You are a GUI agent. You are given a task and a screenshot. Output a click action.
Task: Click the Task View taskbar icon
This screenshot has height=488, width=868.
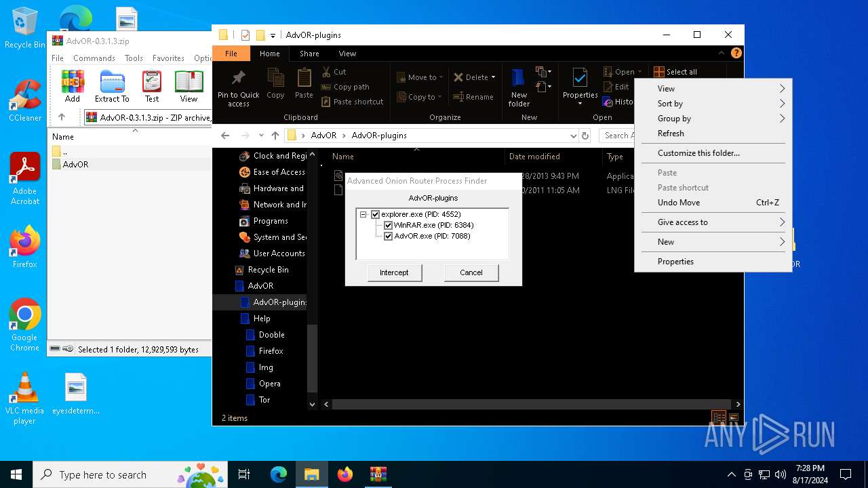[x=244, y=474]
